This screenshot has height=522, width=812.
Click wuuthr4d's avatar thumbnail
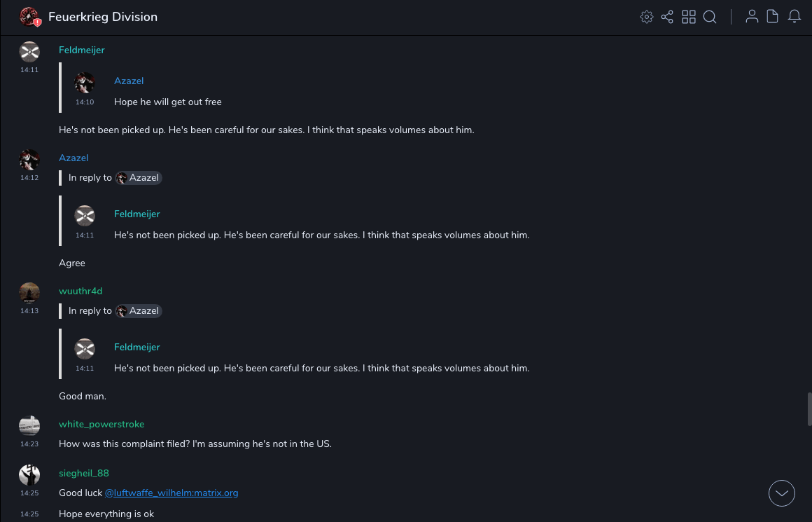click(x=29, y=293)
